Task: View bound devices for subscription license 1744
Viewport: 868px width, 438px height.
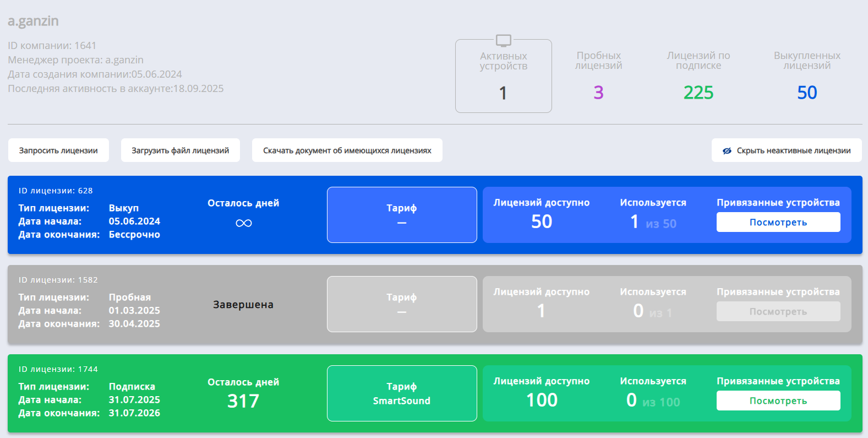Action: (x=778, y=401)
